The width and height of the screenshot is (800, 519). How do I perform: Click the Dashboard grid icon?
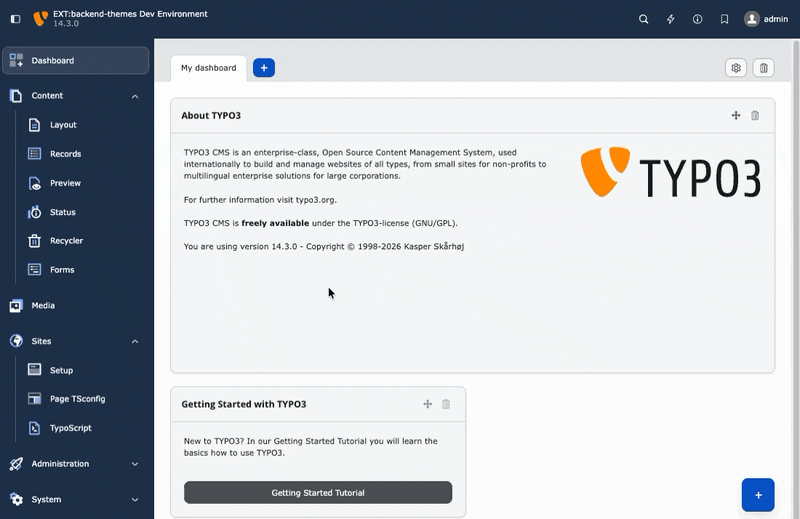pos(16,60)
